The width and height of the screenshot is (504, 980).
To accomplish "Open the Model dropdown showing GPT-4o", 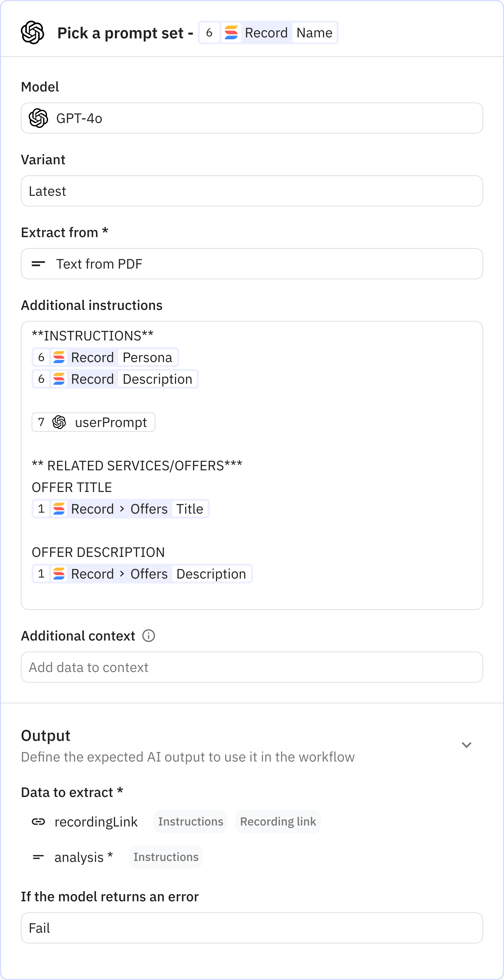I will (252, 118).
